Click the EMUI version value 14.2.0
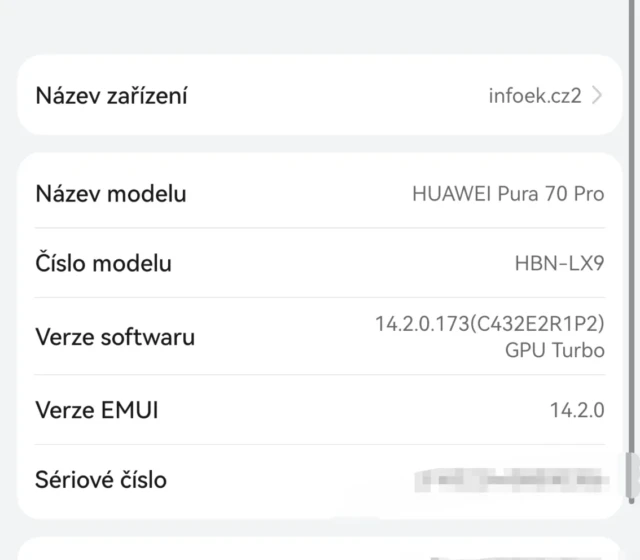 (x=577, y=410)
